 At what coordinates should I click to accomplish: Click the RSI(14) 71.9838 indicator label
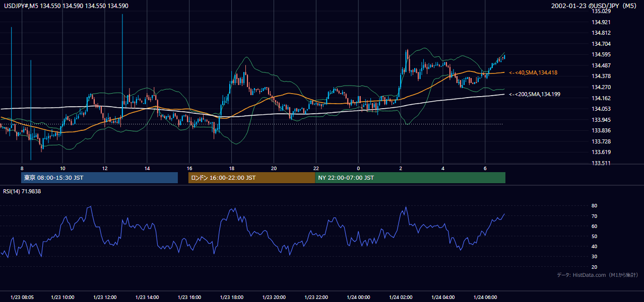22,191
